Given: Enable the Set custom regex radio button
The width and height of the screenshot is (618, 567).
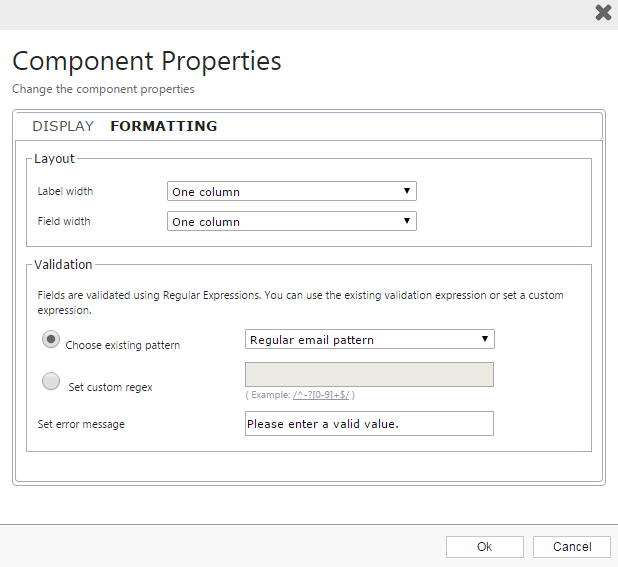Looking at the screenshot, I should 51,381.
